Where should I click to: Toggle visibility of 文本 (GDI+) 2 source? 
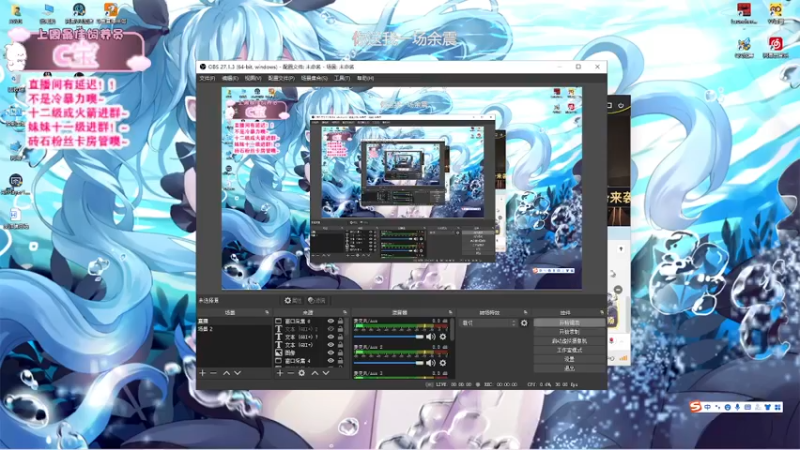click(x=331, y=329)
